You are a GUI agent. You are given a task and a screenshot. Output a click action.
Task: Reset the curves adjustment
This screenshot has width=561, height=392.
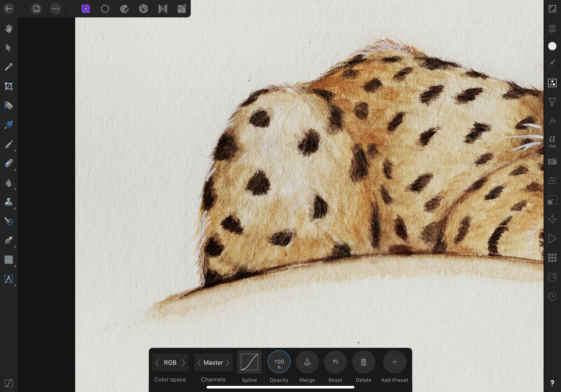(x=335, y=362)
